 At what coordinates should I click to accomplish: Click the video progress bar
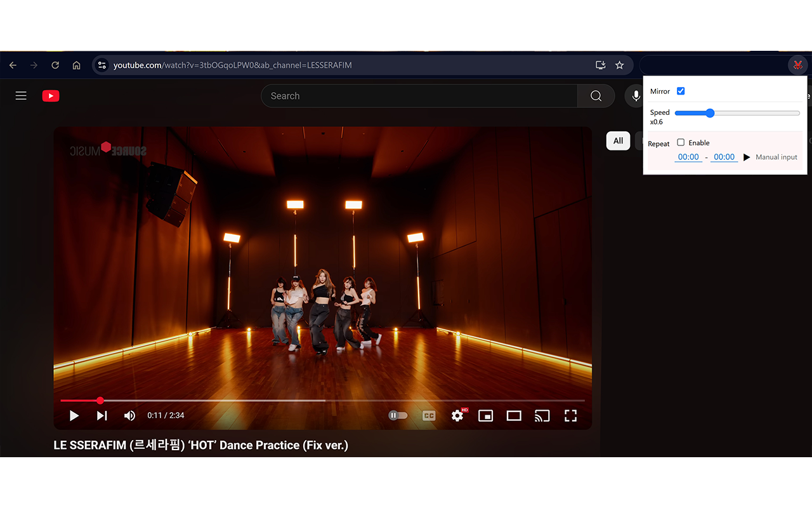click(322, 401)
